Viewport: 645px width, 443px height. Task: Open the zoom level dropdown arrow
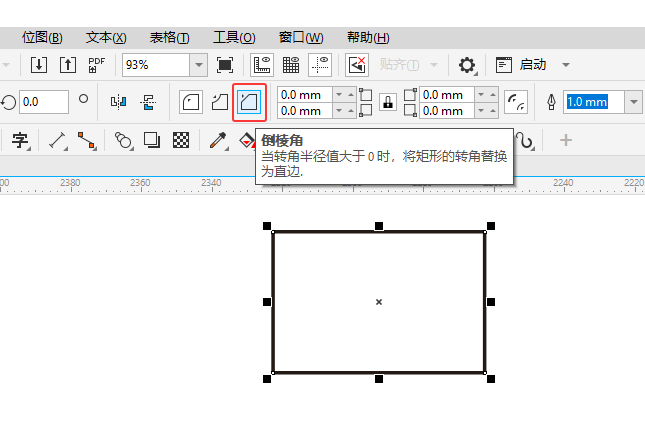click(199, 65)
